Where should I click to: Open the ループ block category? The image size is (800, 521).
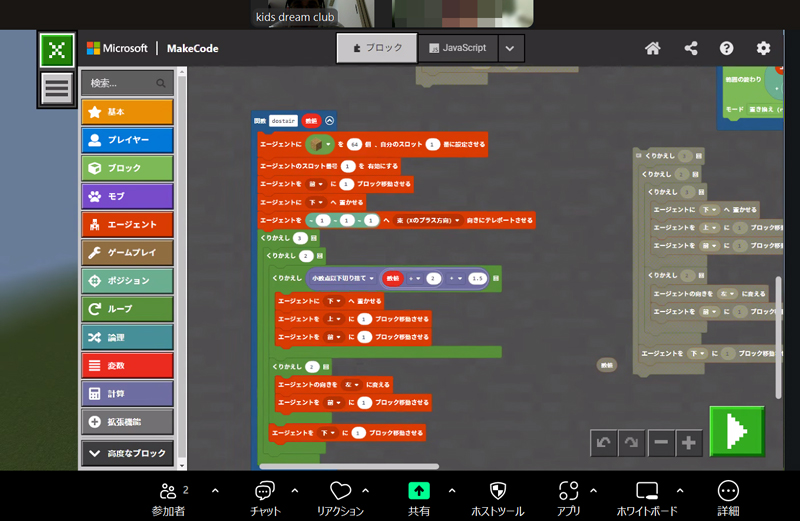pos(127,309)
